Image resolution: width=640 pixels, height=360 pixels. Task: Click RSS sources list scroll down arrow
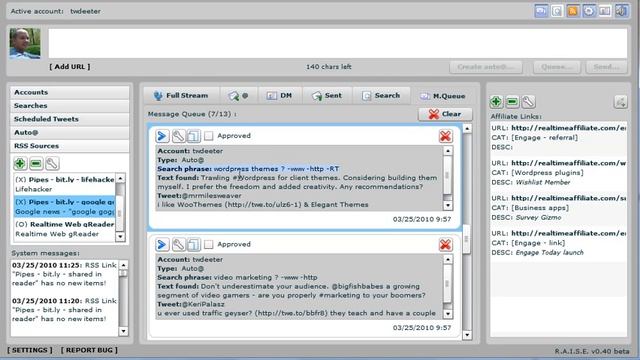coord(120,236)
